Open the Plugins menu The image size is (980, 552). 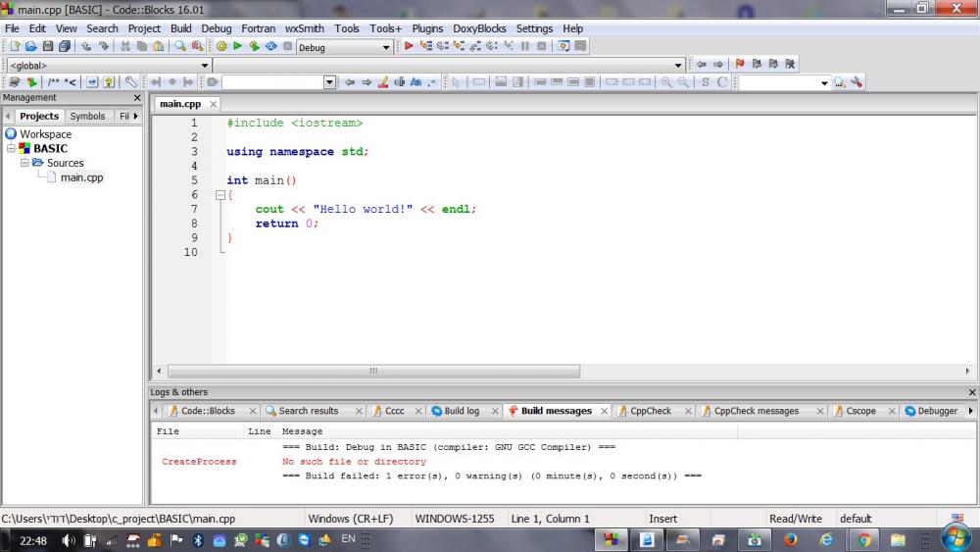(x=427, y=28)
